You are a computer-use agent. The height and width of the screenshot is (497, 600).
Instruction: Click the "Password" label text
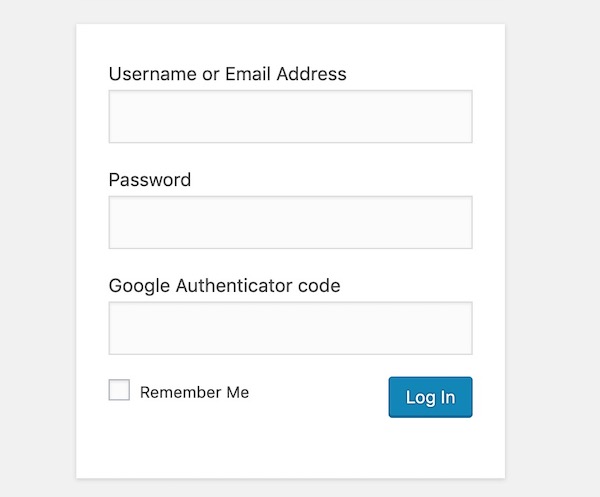click(149, 180)
